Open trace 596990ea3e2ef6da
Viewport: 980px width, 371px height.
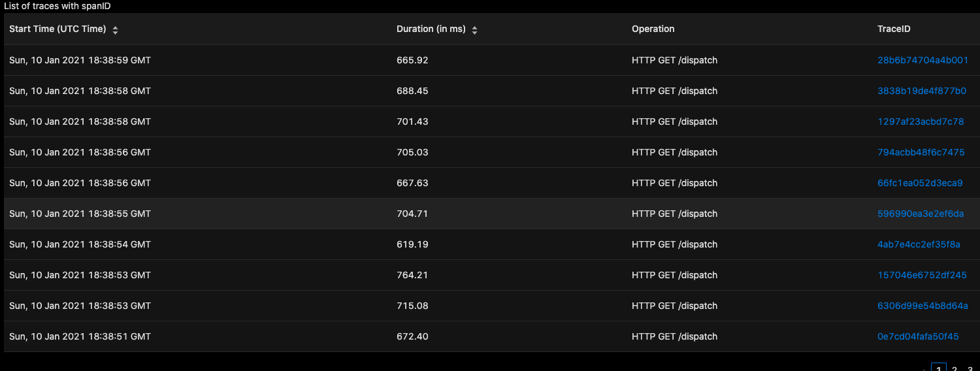pos(920,214)
